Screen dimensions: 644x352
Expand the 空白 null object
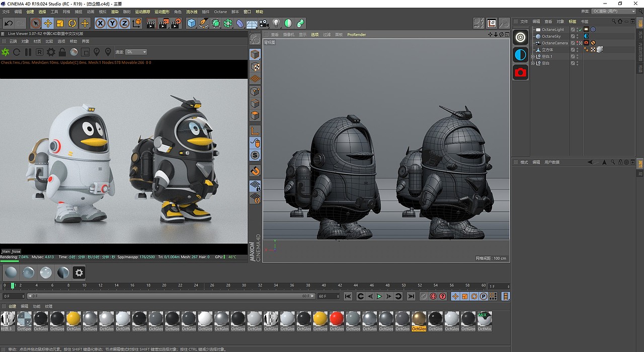533,63
